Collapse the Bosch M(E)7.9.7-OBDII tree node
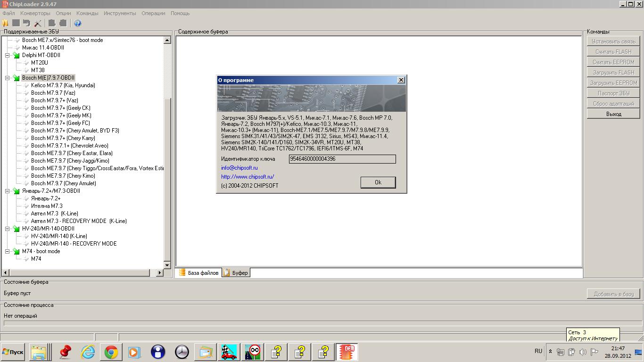The width and height of the screenshot is (644, 362). [x=8, y=78]
